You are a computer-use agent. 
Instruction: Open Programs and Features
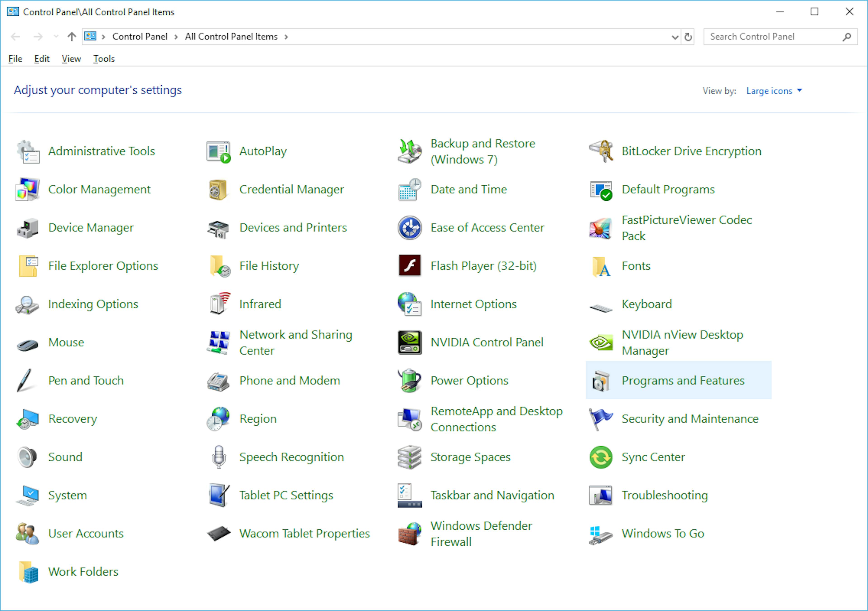[x=682, y=380]
